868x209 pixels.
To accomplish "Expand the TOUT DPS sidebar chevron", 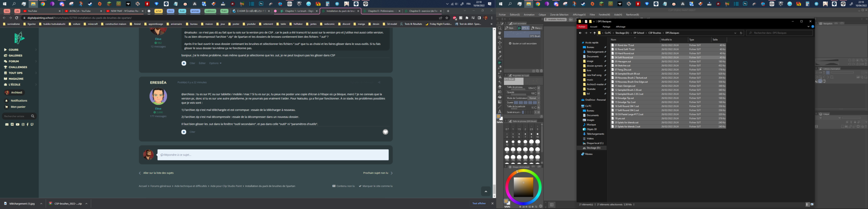I will pos(36,73).
